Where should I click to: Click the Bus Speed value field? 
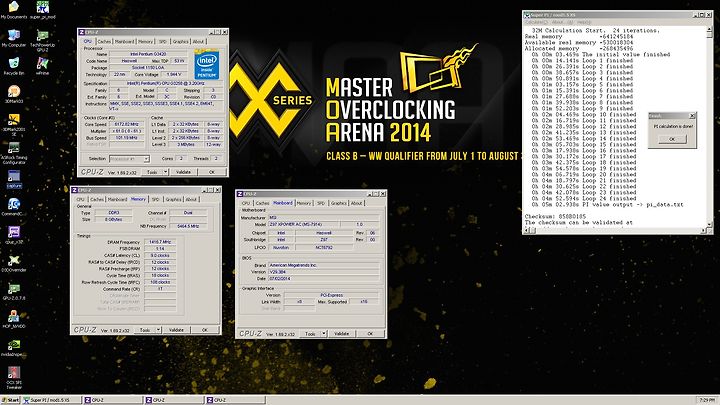pyautogui.click(x=127, y=138)
